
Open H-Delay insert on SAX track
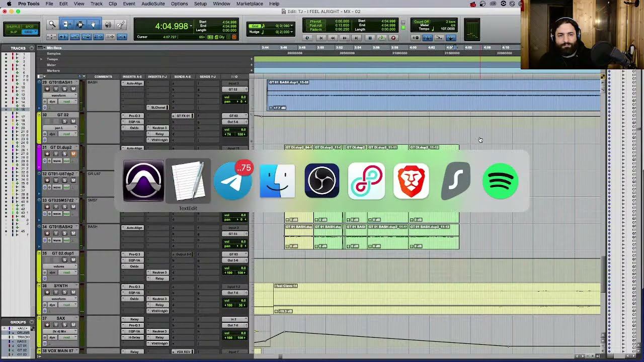pos(134,337)
